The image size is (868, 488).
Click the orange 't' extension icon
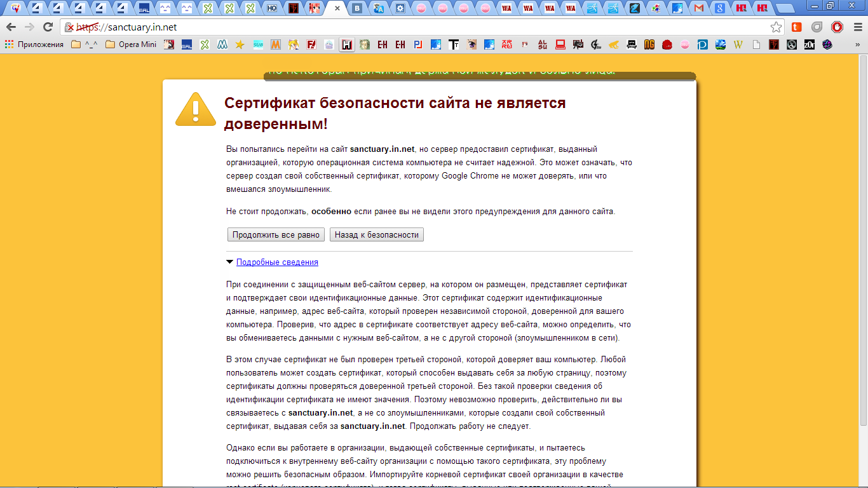[796, 27]
